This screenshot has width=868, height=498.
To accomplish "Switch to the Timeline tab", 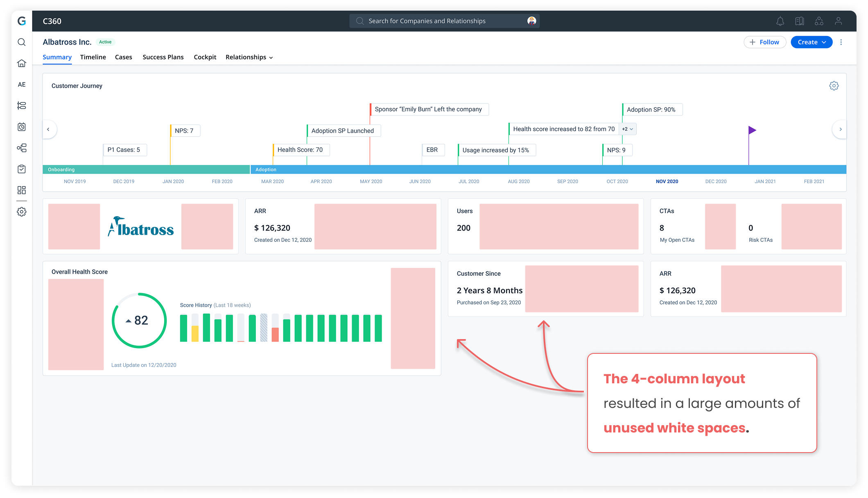I will click(93, 57).
